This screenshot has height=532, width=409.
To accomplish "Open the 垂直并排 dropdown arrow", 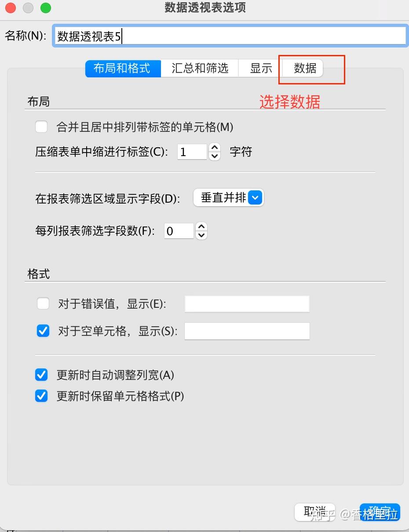I will pyautogui.click(x=255, y=198).
